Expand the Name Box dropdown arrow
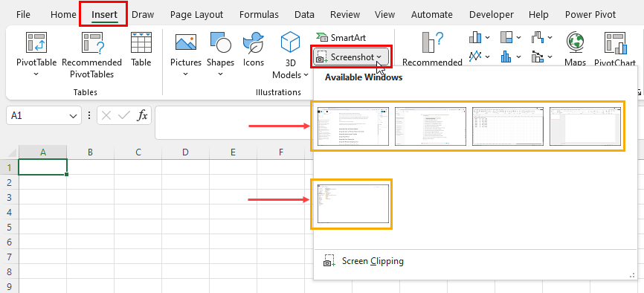Screen dimensions: 644x293 [x=74, y=116]
